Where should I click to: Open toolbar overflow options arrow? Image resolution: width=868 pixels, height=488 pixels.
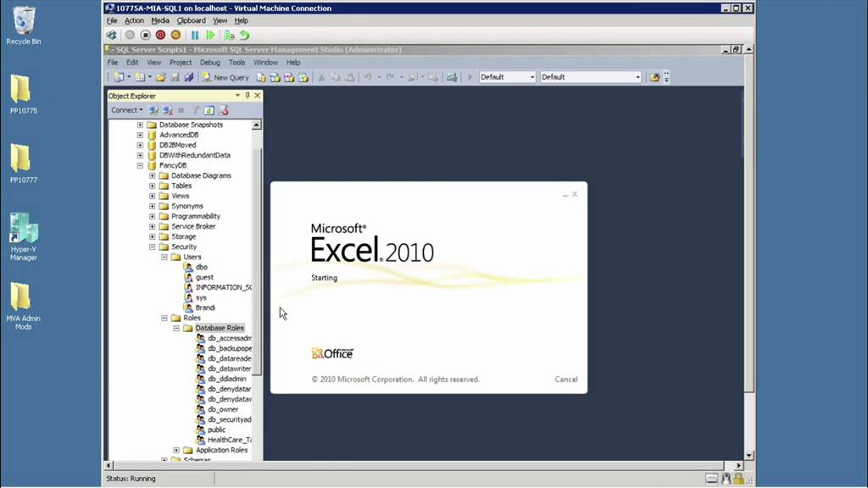(666, 77)
